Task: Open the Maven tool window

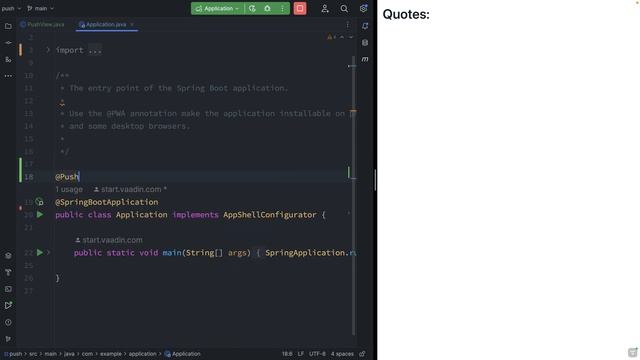Action: tap(365, 59)
